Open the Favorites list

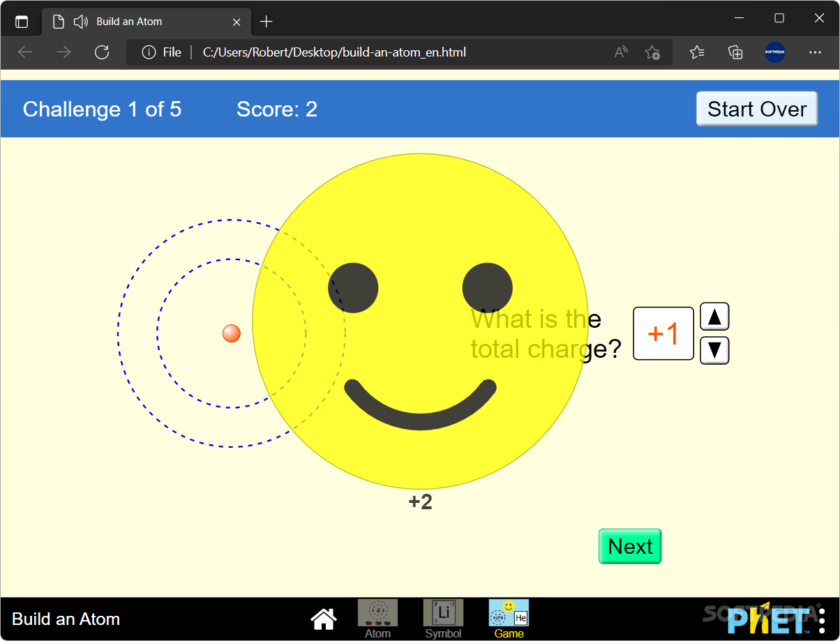[x=697, y=52]
